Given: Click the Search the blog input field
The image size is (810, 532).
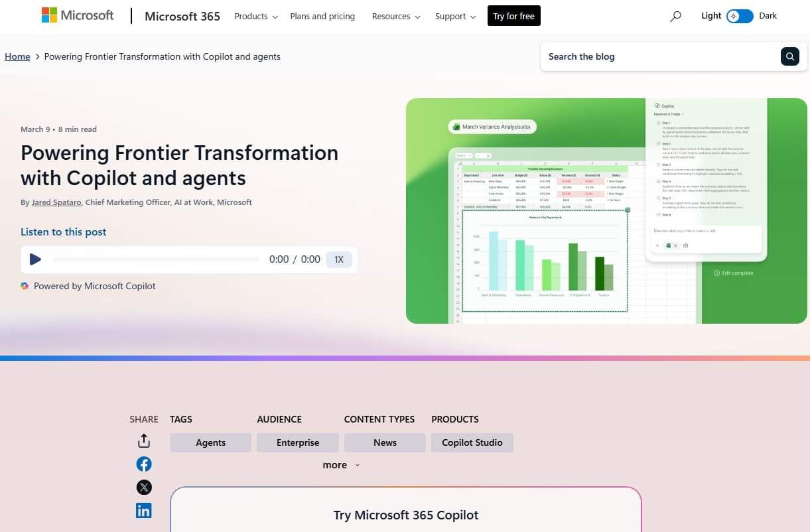Looking at the screenshot, I should tap(660, 56).
